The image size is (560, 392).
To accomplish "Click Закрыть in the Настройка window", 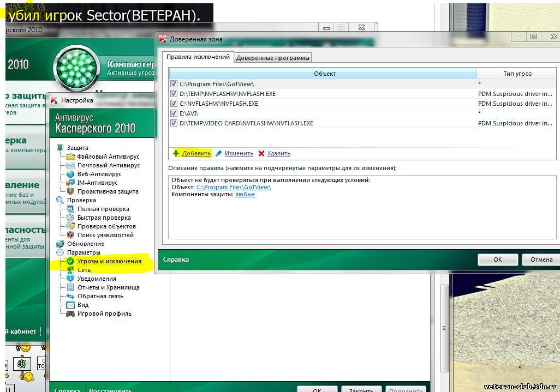I will click(361, 389).
